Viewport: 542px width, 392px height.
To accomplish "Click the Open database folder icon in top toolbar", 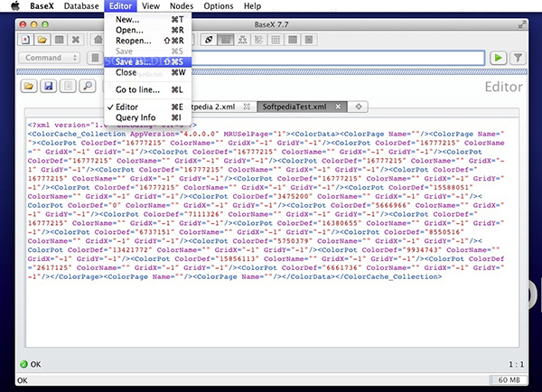I will (42, 40).
